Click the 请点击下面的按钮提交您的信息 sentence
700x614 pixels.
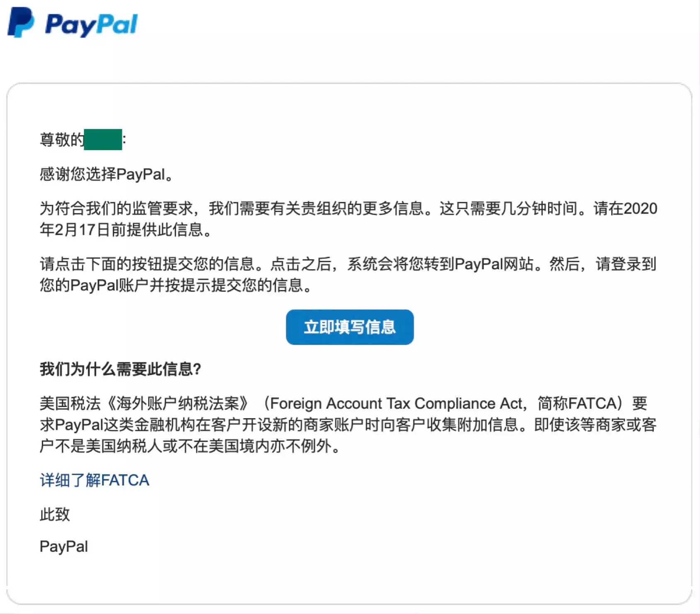tap(147, 264)
